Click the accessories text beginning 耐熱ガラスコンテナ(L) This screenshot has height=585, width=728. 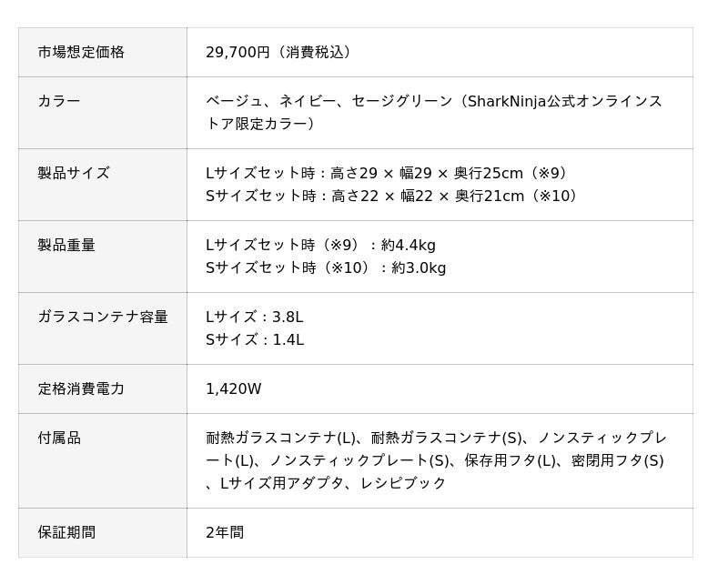pyautogui.click(x=435, y=439)
